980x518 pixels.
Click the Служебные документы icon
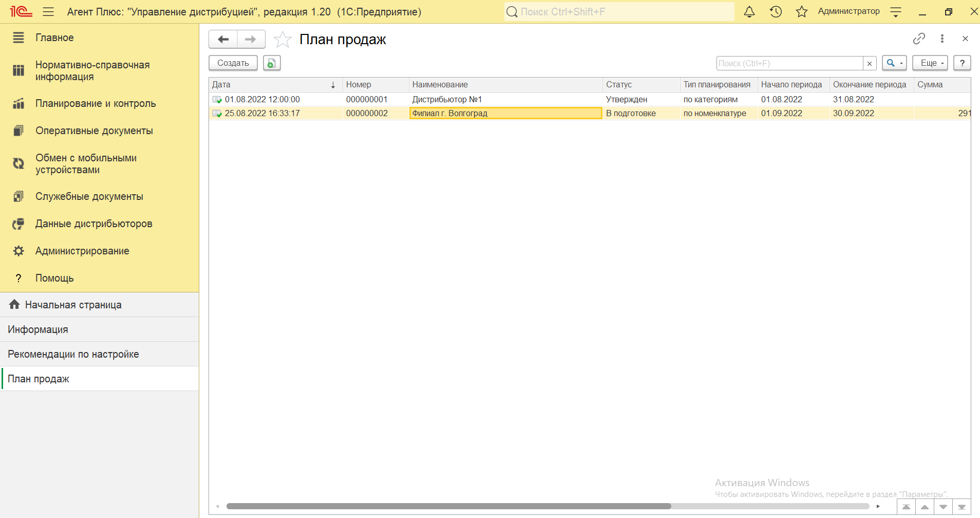[x=18, y=196]
